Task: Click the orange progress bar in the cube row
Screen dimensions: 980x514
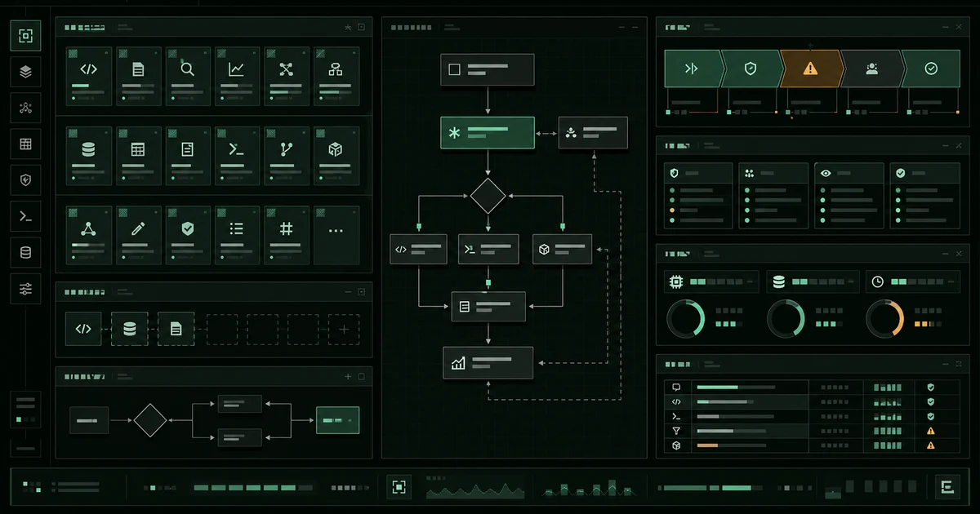Action: click(x=707, y=445)
